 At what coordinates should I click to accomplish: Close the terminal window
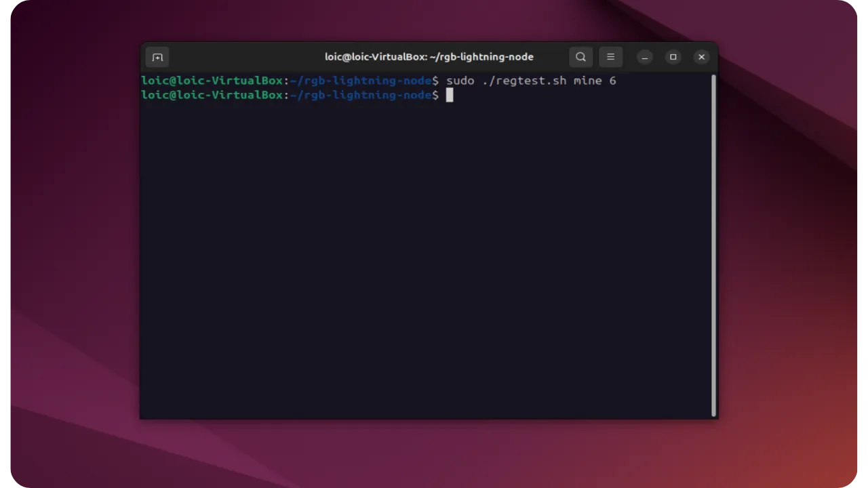tap(702, 57)
